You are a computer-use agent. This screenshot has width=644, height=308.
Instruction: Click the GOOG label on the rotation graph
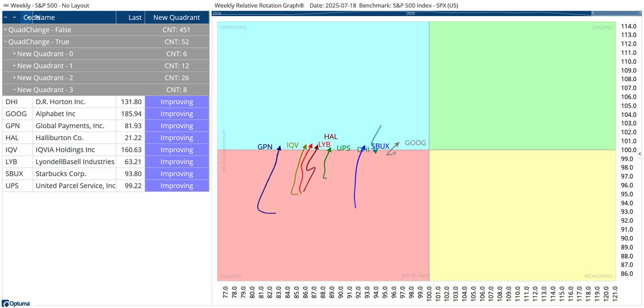416,143
